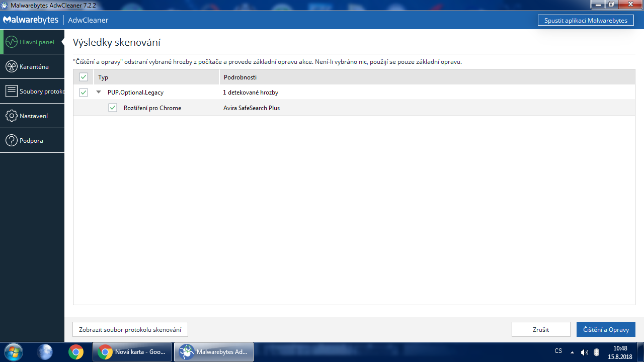Click the "Avira SafeSearch Plus" detail text
644x362 pixels.
point(252,108)
